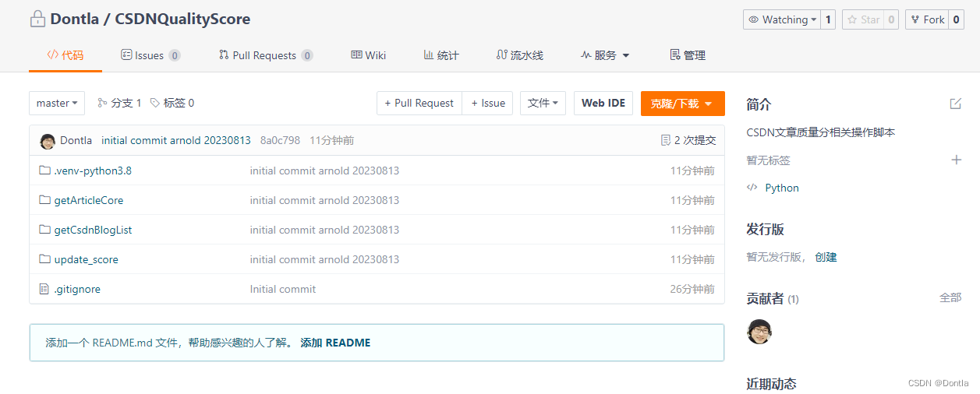Click the getCsdnBlogList folder icon
The height and width of the screenshot is (394, 980).
coord(44,230)
